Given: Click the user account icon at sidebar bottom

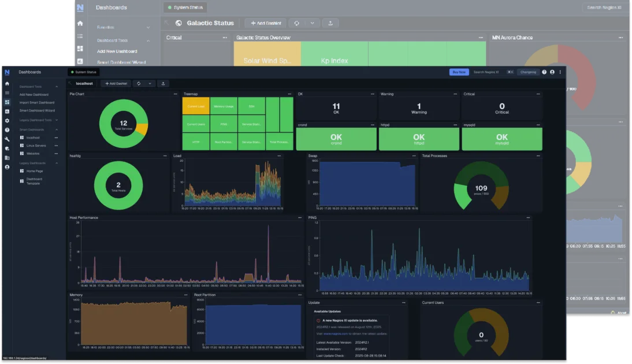Looking at the screenshot, I should (8, 166).
